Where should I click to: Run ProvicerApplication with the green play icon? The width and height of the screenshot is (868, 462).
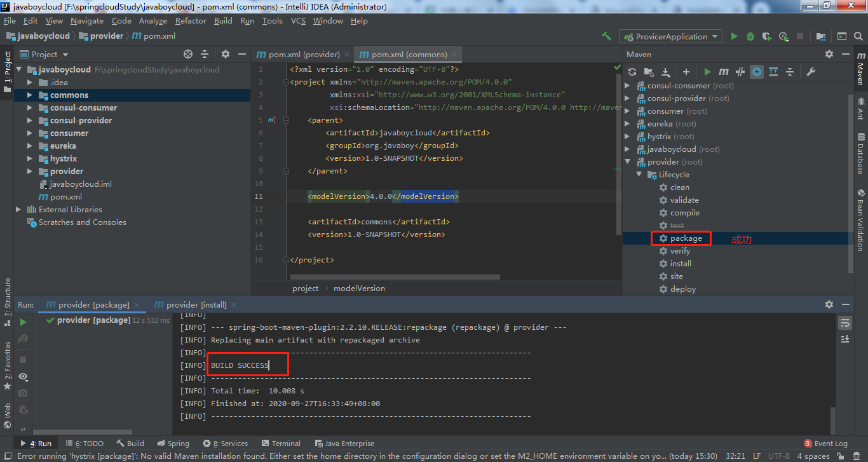[x=734, y=36]
